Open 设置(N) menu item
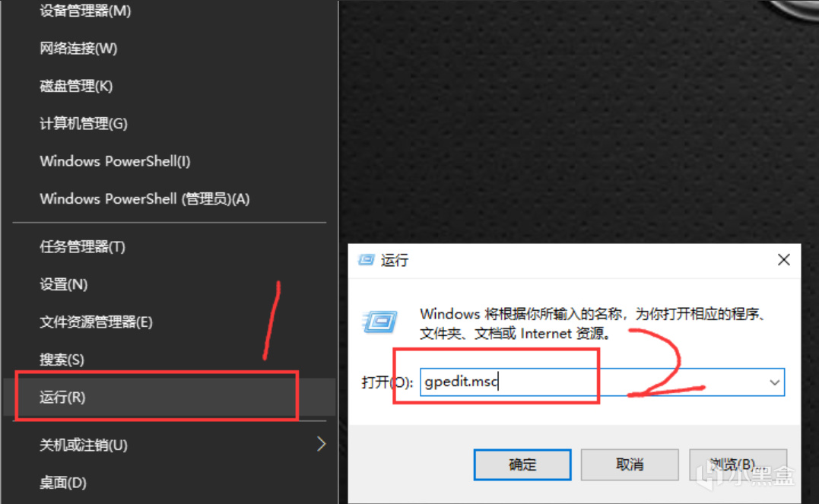Viewport: 819px width, 504px height. click(170, 284)
